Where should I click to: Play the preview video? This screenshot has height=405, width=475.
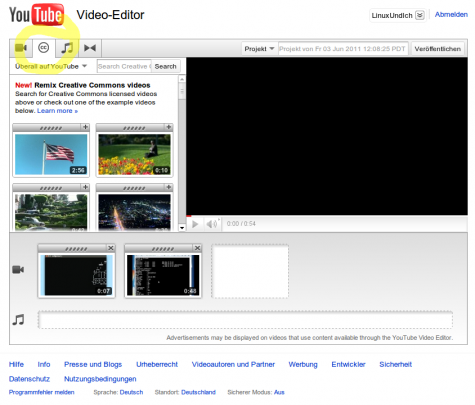coord(195,224)
